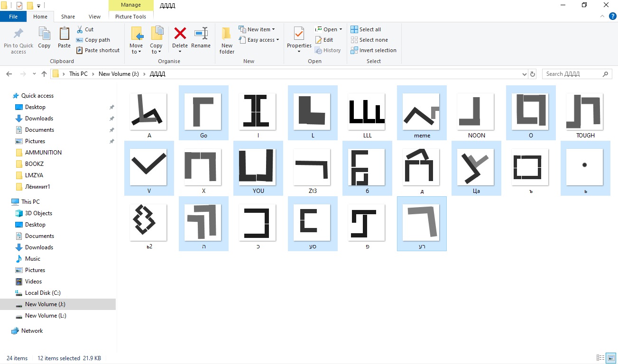
Task: Open the View ribbon tab
Action: (94, 17)
